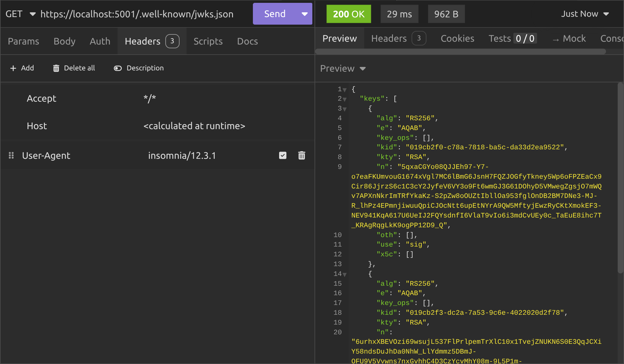Screen dimensions: 624x364
Task: Collapse JSON object at line 14
Action: [x=345, y=274]
